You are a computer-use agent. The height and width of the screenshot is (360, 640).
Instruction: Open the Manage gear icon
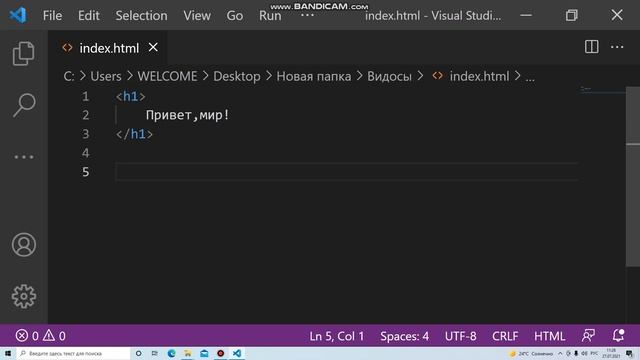point(24,296)
